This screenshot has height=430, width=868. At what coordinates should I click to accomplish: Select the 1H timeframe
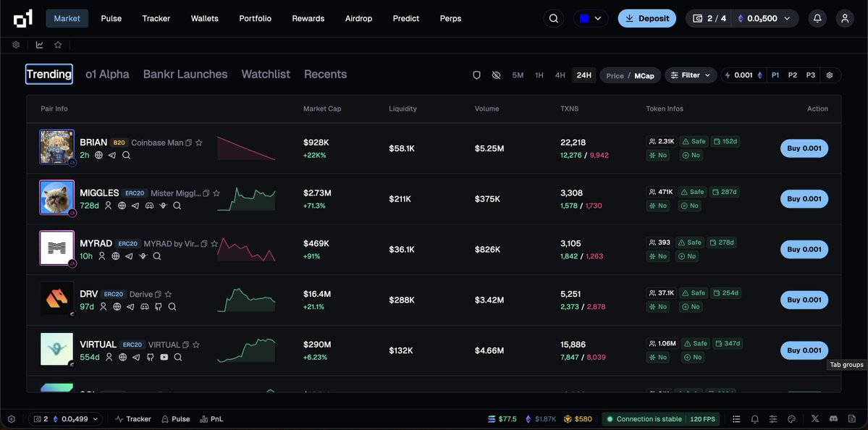coord(539,75)
